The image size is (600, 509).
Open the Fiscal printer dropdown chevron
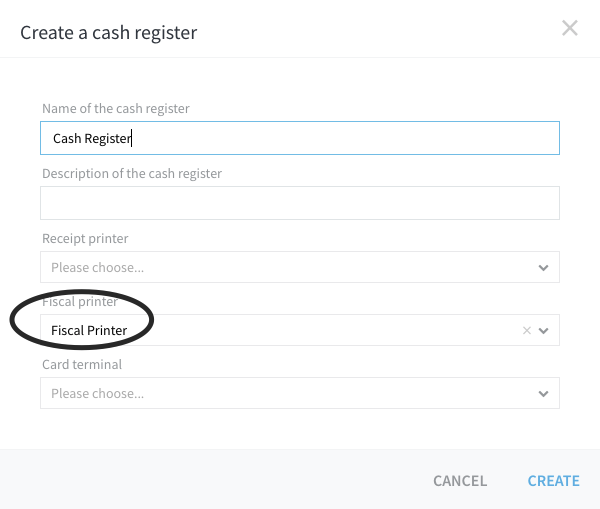point(543,331)
